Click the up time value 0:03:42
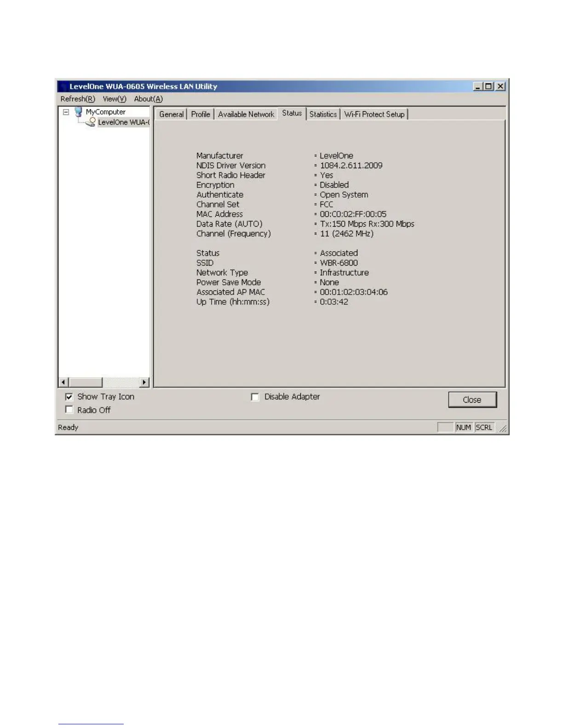Screen dimensions: 563x728 point(334,302)
